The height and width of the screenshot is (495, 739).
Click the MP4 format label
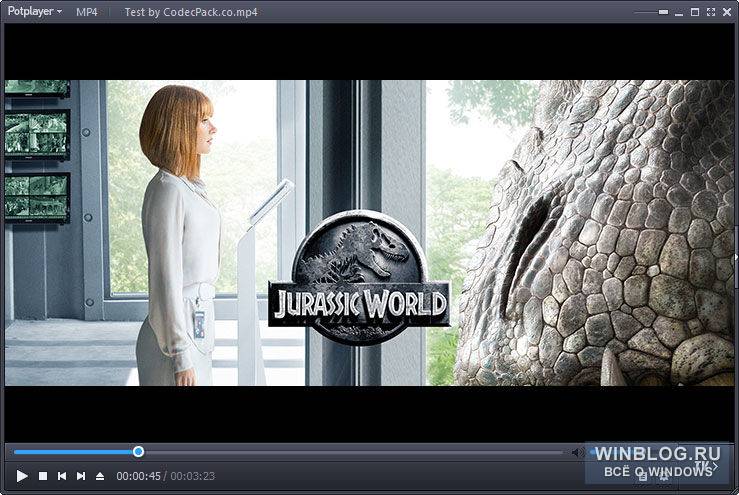(x=87, y=12)
